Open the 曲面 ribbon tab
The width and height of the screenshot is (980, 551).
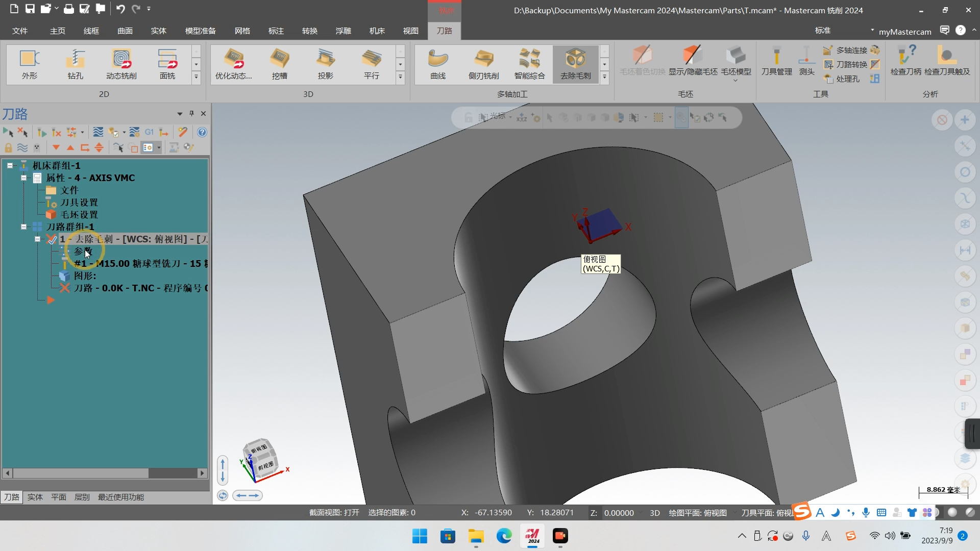[125, 31]
